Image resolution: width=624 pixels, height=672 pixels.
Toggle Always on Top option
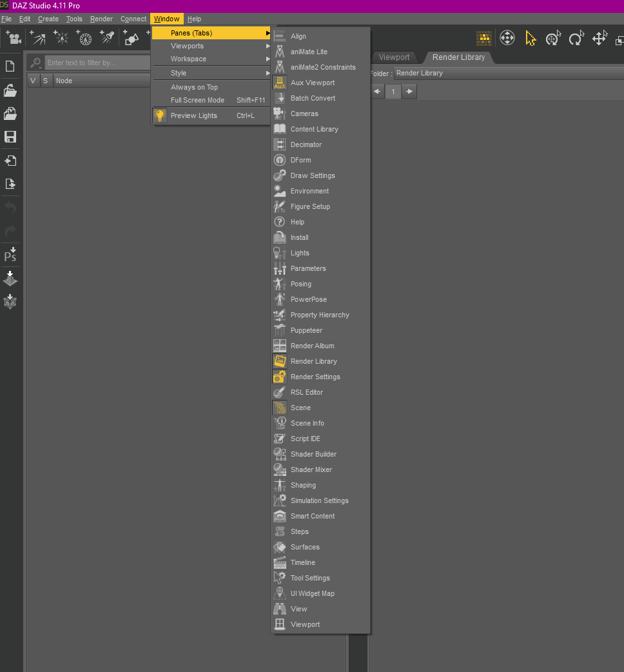click(x=211, y=87)
